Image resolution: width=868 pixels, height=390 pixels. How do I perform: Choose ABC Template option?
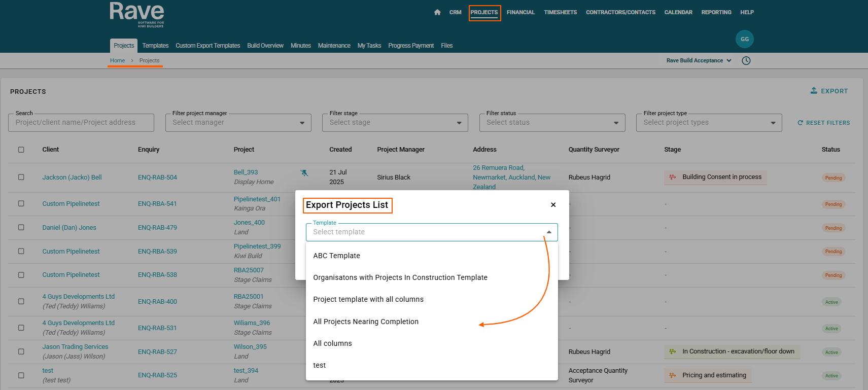click(x=432, y=256)
